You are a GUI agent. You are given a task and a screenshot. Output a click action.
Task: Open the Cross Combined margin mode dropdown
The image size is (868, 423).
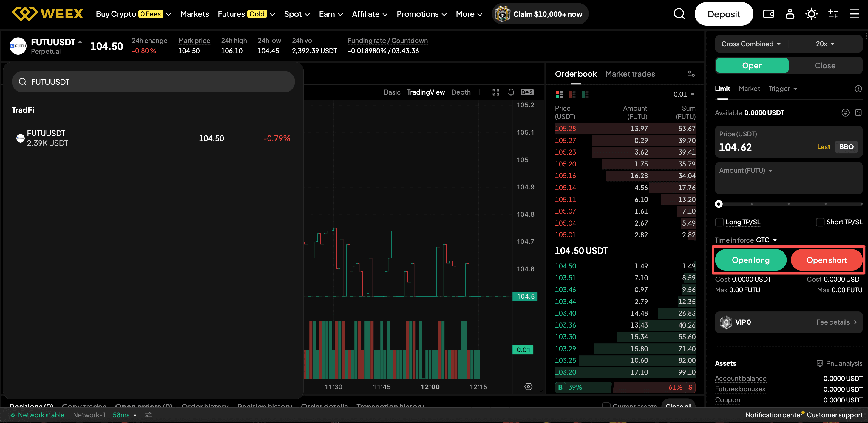click(x=751, y=44)
